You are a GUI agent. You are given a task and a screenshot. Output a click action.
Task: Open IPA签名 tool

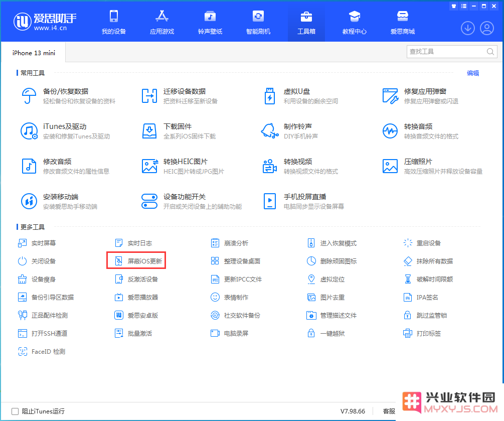421,297
